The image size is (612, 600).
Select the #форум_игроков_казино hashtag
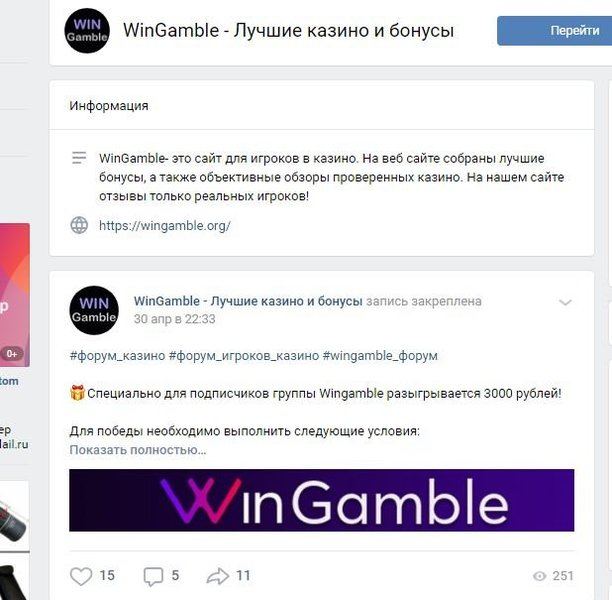[x=244, y=356]
